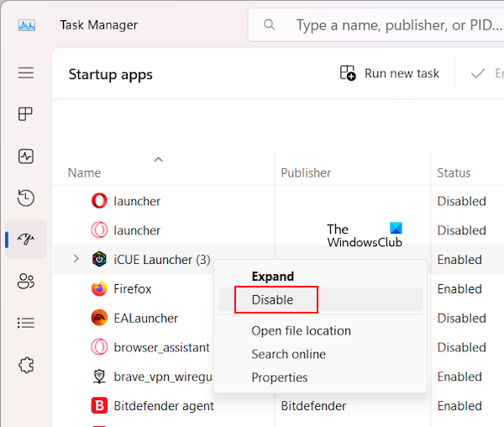Click the Run new task button
Screen dimensions: 504x427
pos(390,73)
